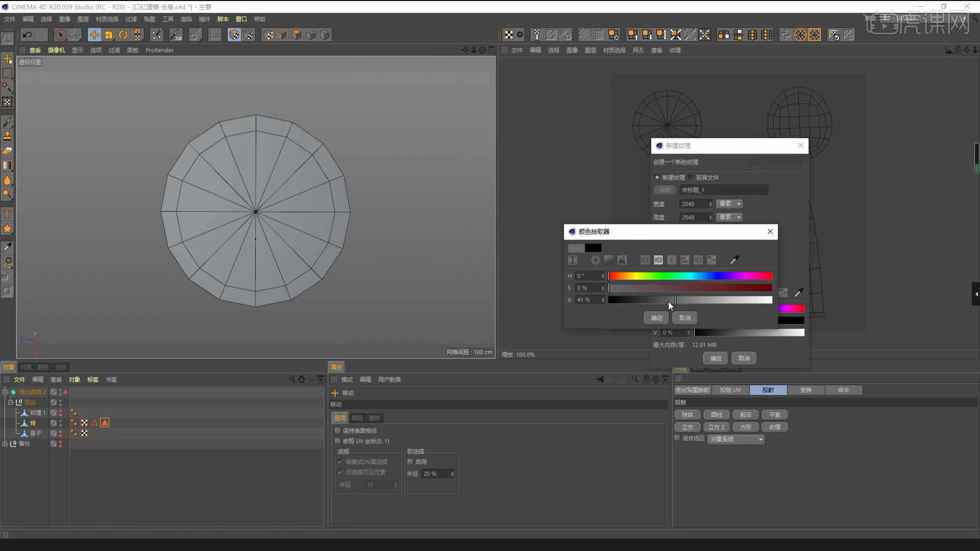Click the black previous color swatch in picker
The image size is (980, 551).
coord(593,248)
